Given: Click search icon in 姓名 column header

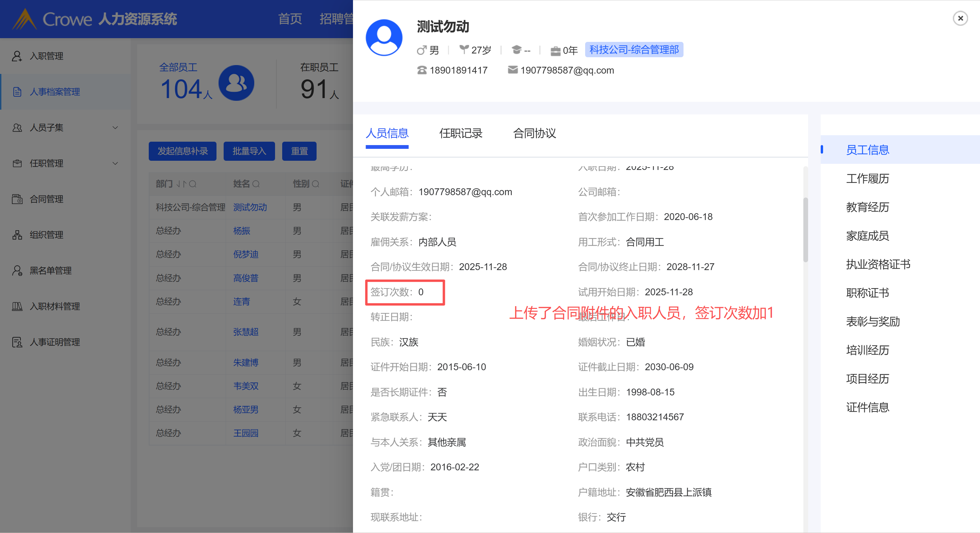Looking at the screenshot, I should 256,184.
